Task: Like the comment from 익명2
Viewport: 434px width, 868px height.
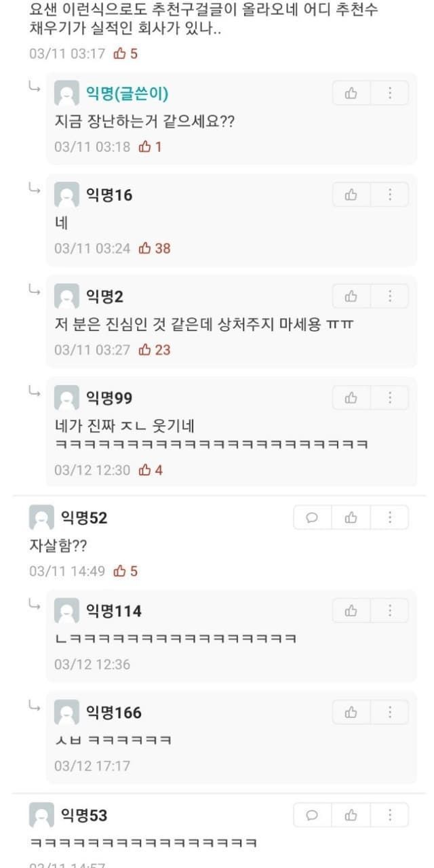Action: point(351,296)
